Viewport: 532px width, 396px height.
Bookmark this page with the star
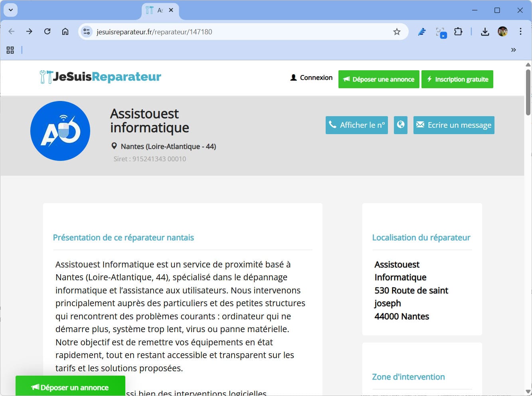(x=397, y=32)
